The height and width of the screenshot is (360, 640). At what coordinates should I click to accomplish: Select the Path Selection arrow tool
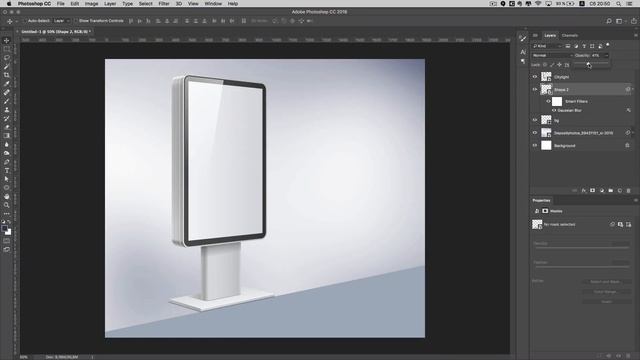click(7, 179)
